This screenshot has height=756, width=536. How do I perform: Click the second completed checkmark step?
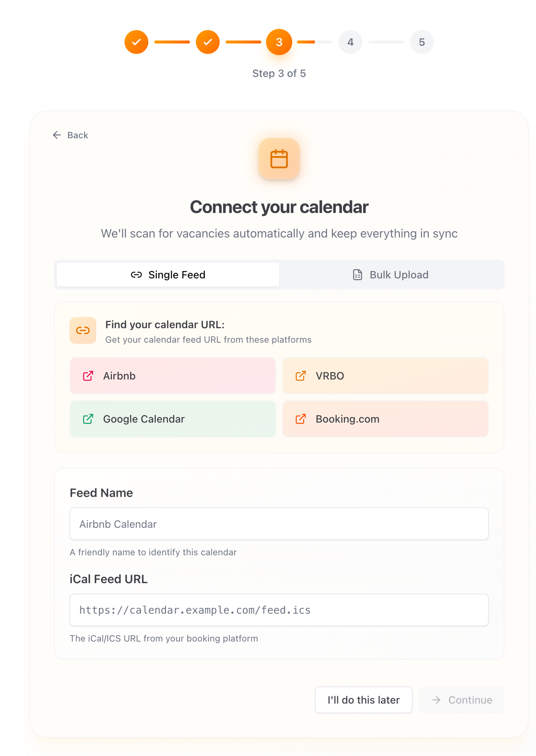click(x=208, y=42)
